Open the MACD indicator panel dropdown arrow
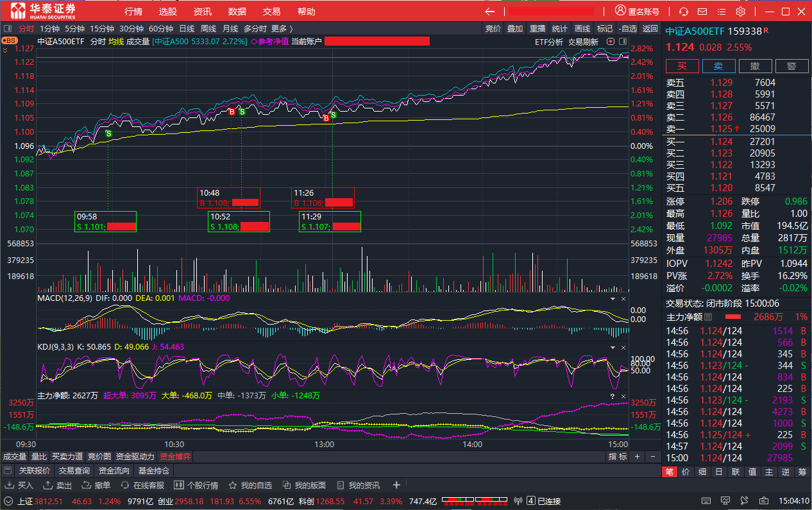 (612, 299)
